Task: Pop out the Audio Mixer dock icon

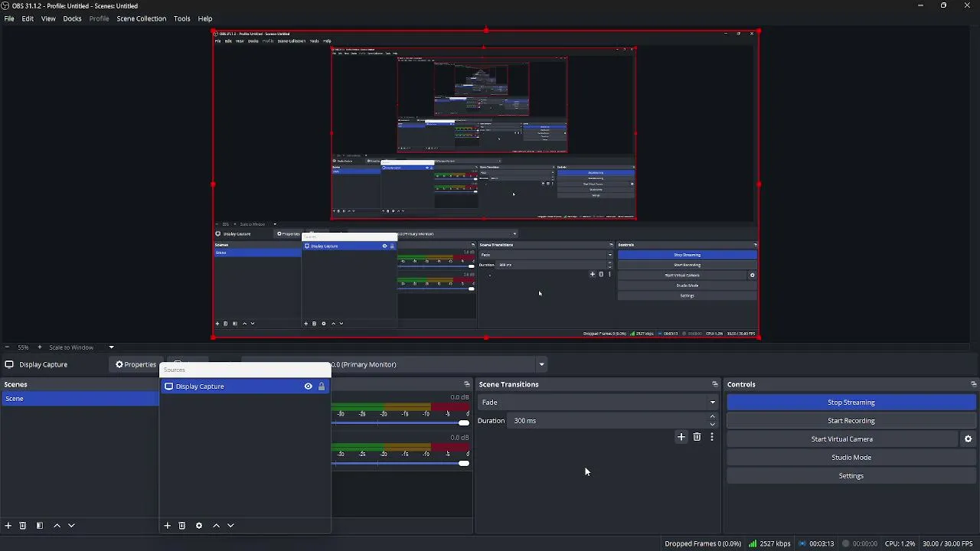Action: (x=467, y=384)
